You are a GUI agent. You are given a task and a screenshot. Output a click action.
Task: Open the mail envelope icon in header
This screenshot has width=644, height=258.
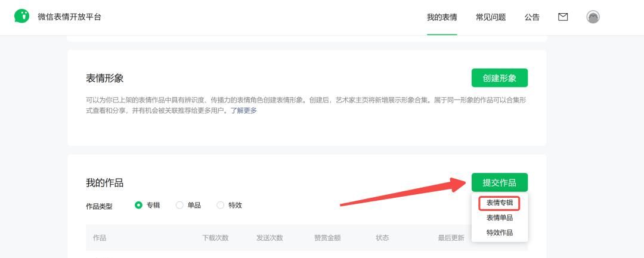[x=563, y=17]
